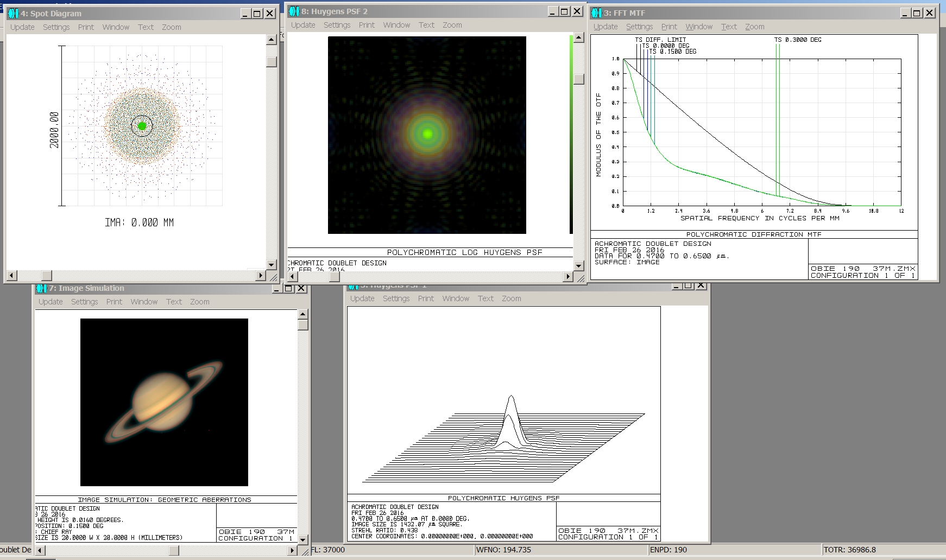Click Update in the 3D Huygens PSF window
The height and width of the screenshot is (560, 946).
[362, 298]
